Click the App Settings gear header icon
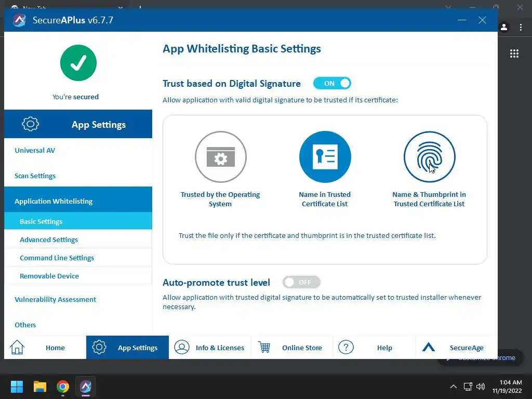Image resolution: width=532 pixels, height=399 pixels. [30, 124]
